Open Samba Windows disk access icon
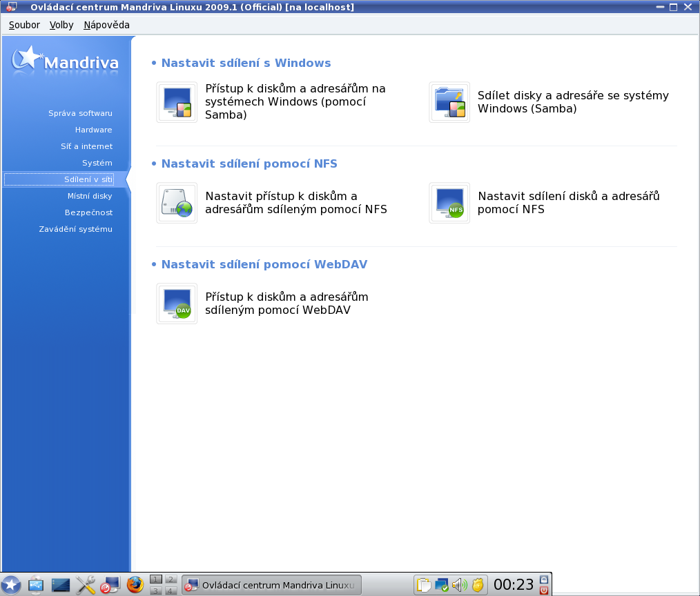Viewport: 700px width, 596px height. coord(177,102)
